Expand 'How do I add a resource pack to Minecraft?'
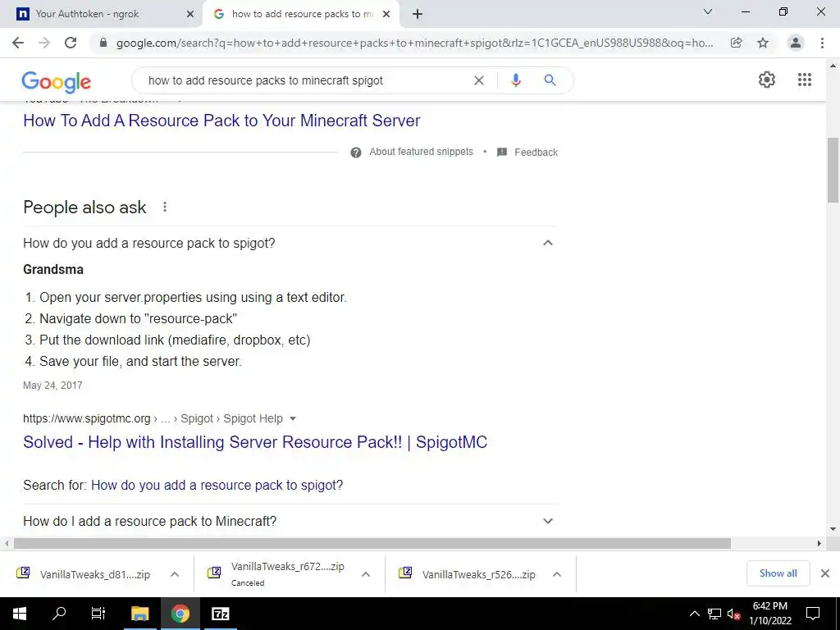The width and height of the screenshot is (840, 630). pos(547,521)
